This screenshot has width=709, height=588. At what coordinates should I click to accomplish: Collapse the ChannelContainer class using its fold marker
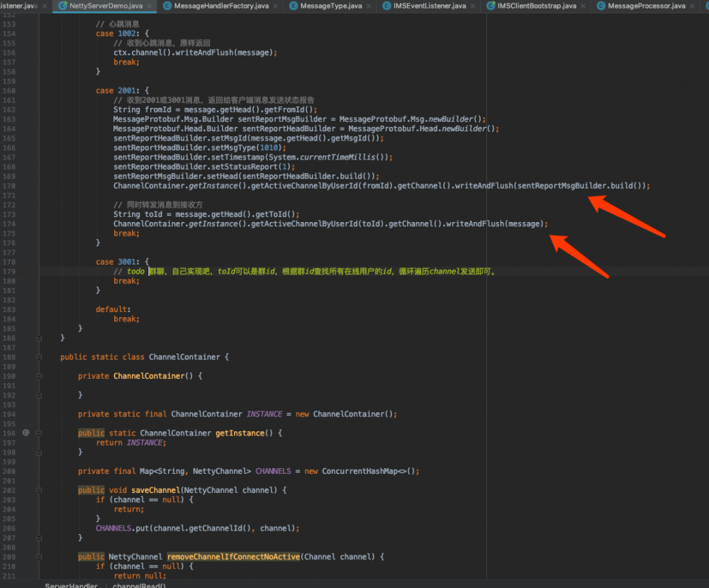(39, 357)
